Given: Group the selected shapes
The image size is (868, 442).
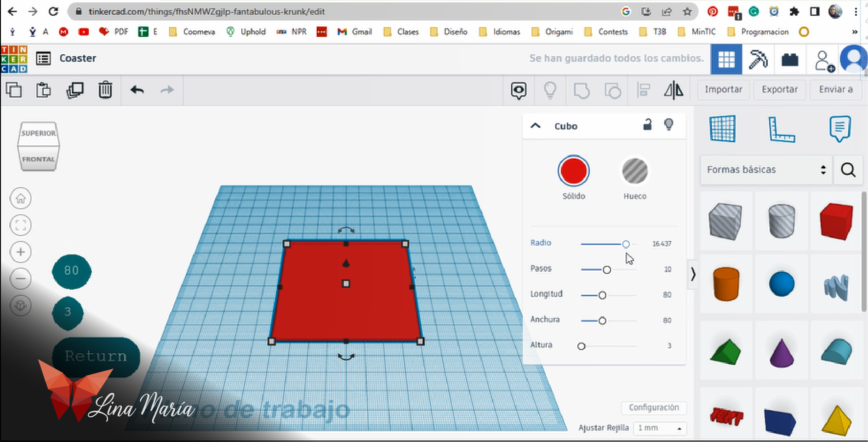Looking at the screenshot, I should click(581, 90).
